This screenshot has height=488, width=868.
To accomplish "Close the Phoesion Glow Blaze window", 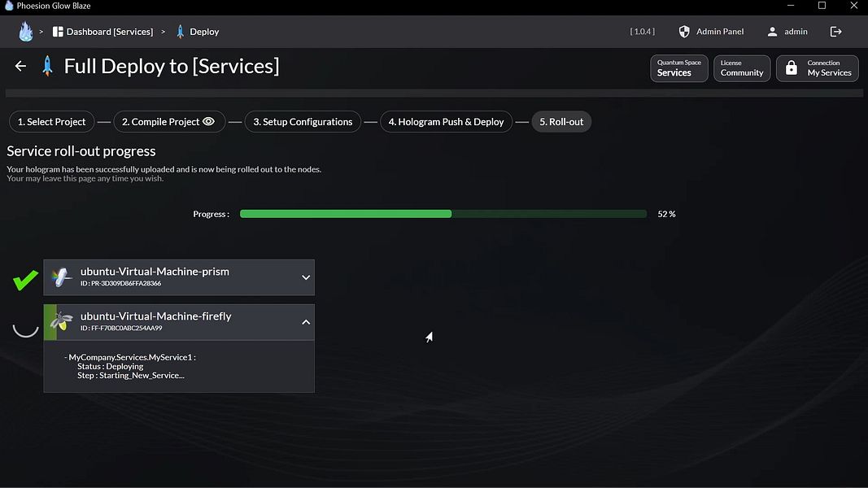I will point(853,6).
